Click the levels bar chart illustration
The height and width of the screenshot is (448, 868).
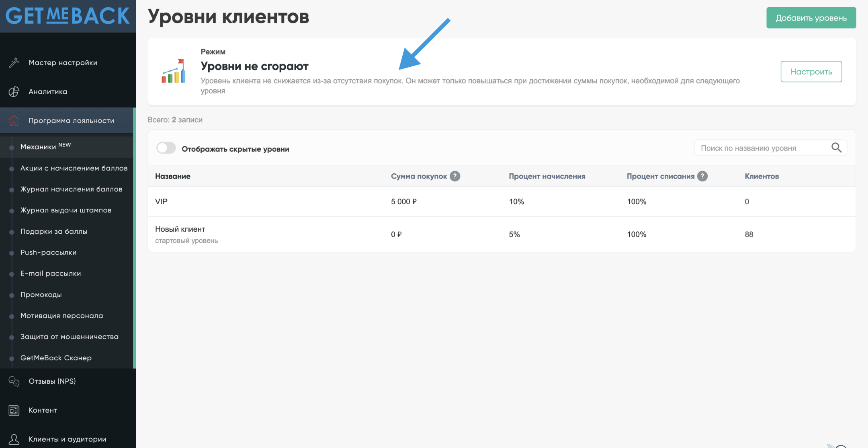(174, 72)
